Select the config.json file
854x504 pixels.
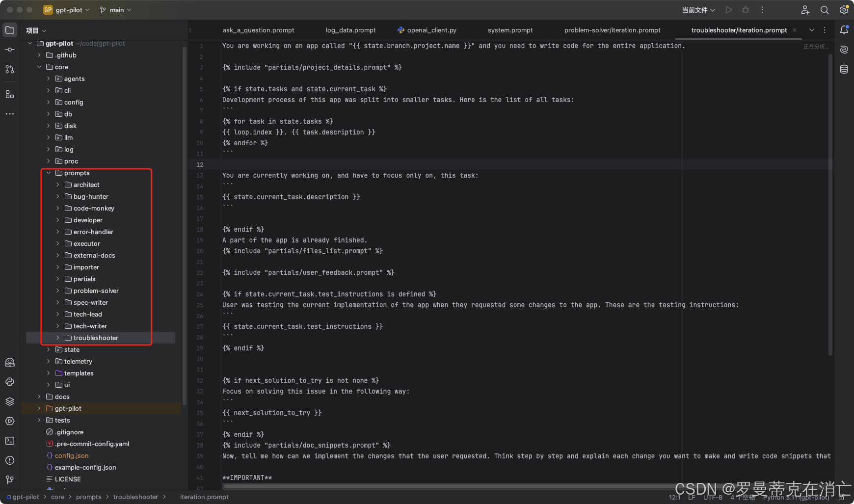coord(72,455)
